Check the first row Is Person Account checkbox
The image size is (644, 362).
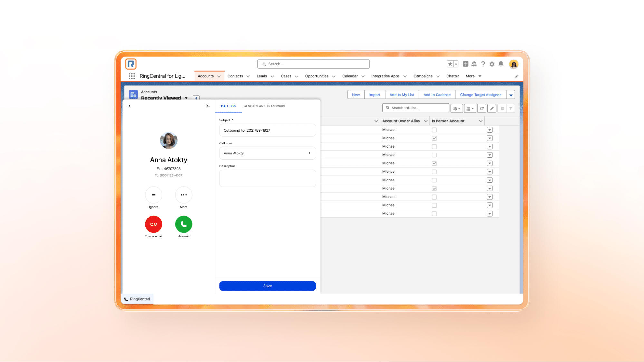tap(434, 130)
